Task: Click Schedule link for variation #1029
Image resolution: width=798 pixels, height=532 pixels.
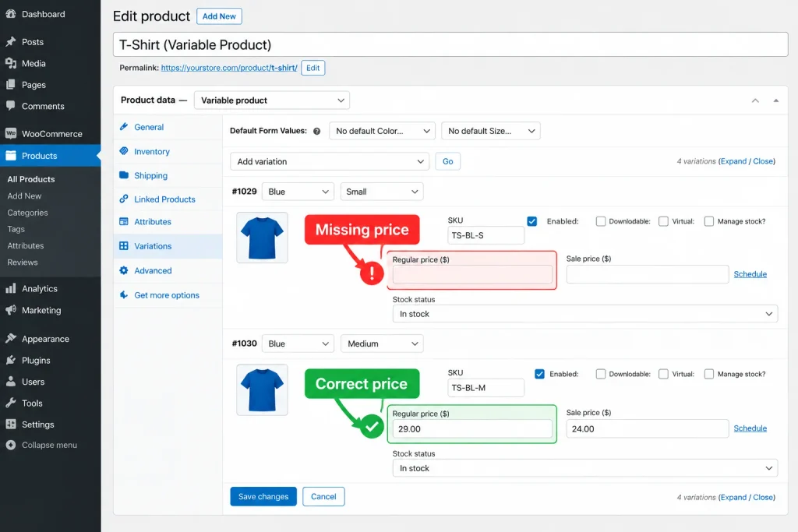Action: pos(750,274)
